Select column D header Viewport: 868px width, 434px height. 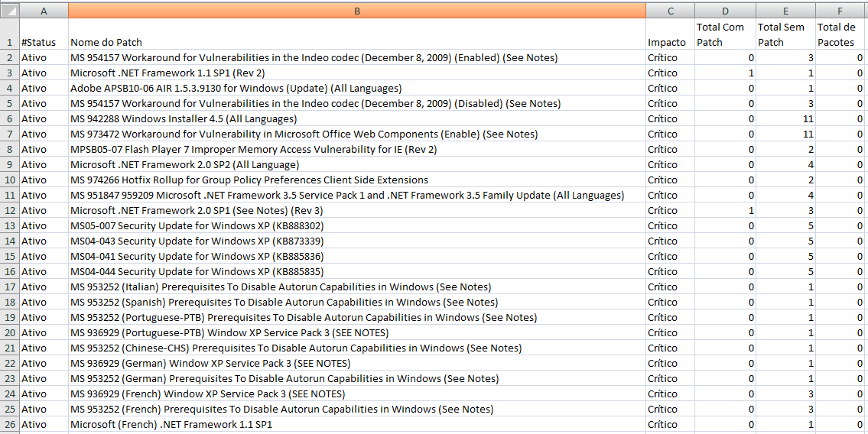pos(725,11)
